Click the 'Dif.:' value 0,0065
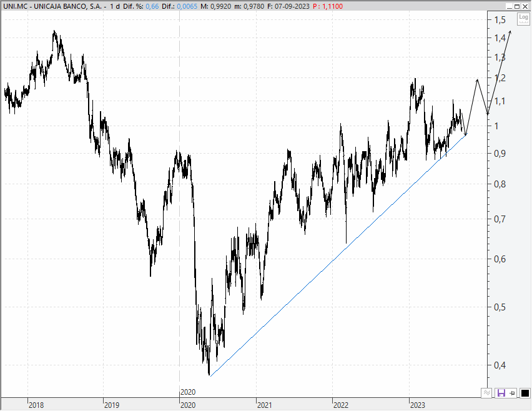532x411 pixels. 187,6
